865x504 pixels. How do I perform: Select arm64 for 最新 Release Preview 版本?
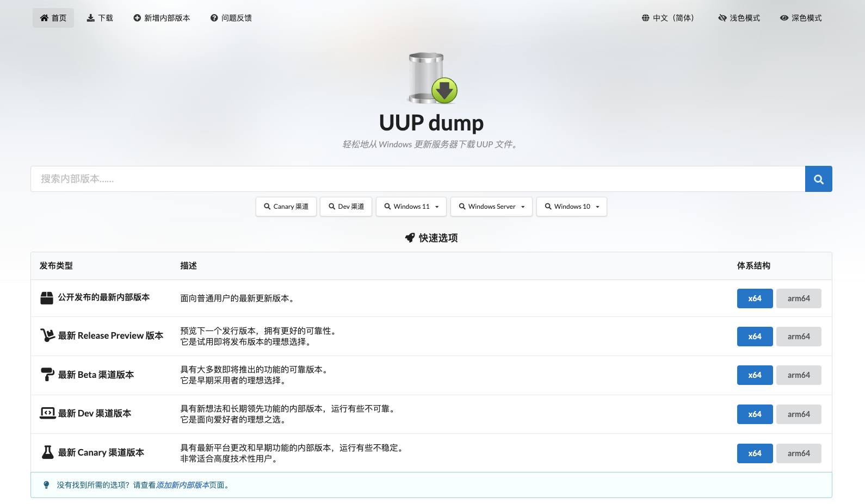click(x=799, y=337)
